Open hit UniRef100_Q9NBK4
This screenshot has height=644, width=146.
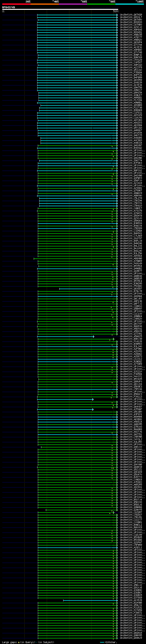(x=131, y=316)
